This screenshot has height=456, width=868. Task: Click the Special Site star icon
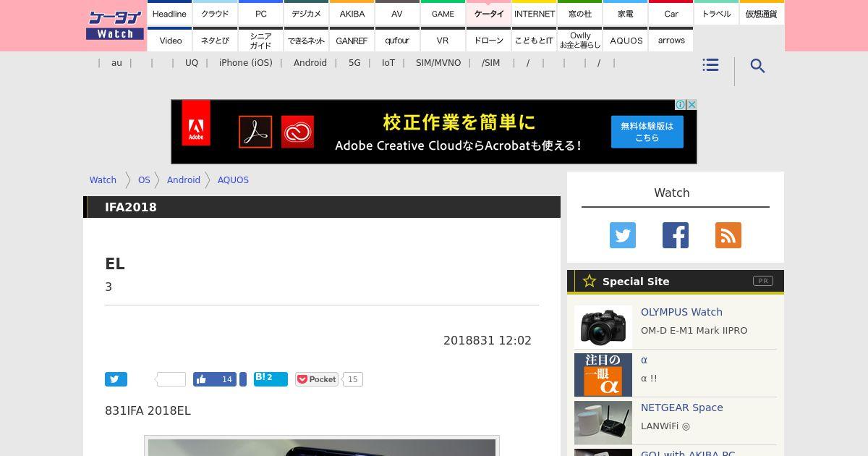(590, 281)
